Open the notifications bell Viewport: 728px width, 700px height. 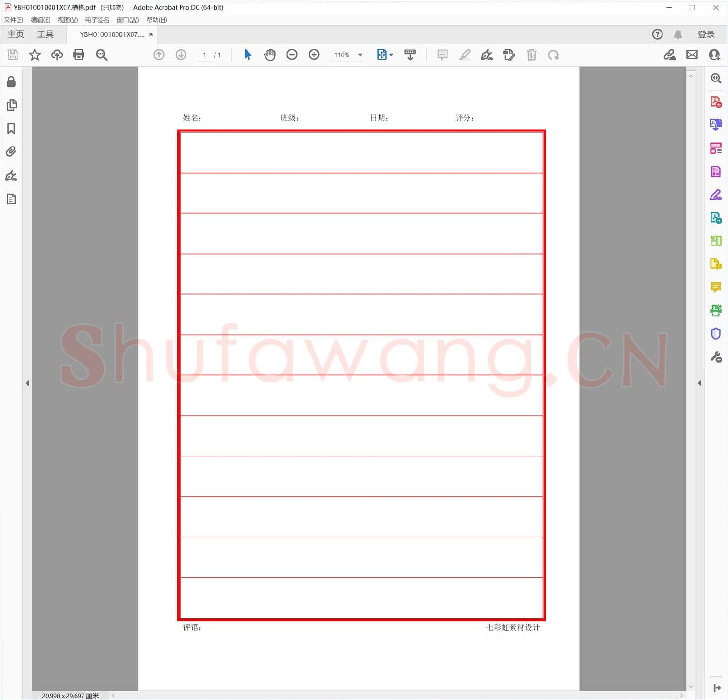point(678,34)
